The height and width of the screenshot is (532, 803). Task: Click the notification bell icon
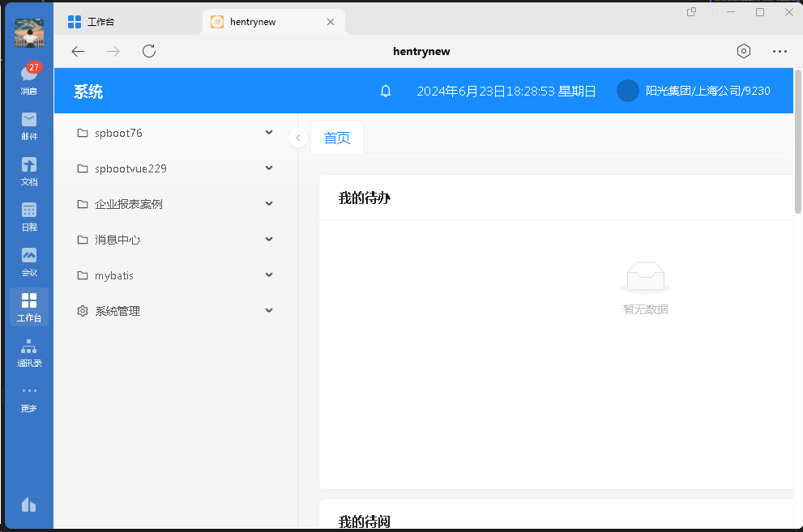point(386,91)
